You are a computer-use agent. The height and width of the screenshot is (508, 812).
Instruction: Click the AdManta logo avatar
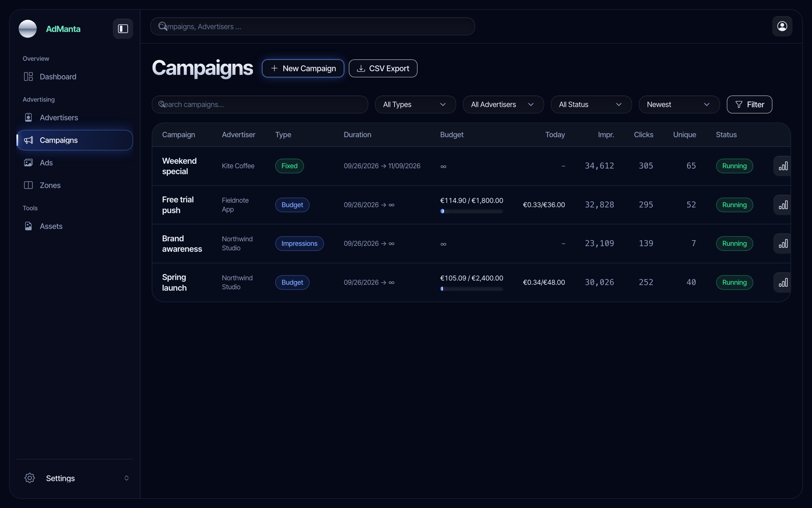click(x=28, y=28)
